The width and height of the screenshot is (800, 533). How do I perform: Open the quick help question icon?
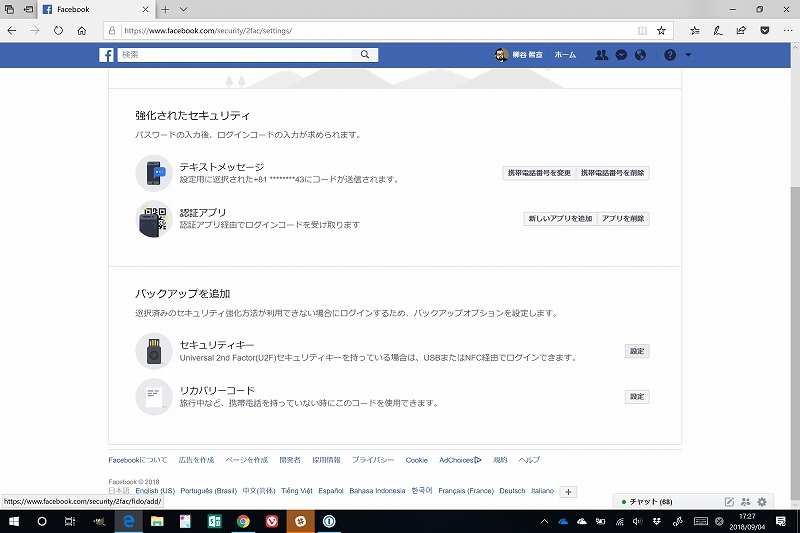(670, 55)
